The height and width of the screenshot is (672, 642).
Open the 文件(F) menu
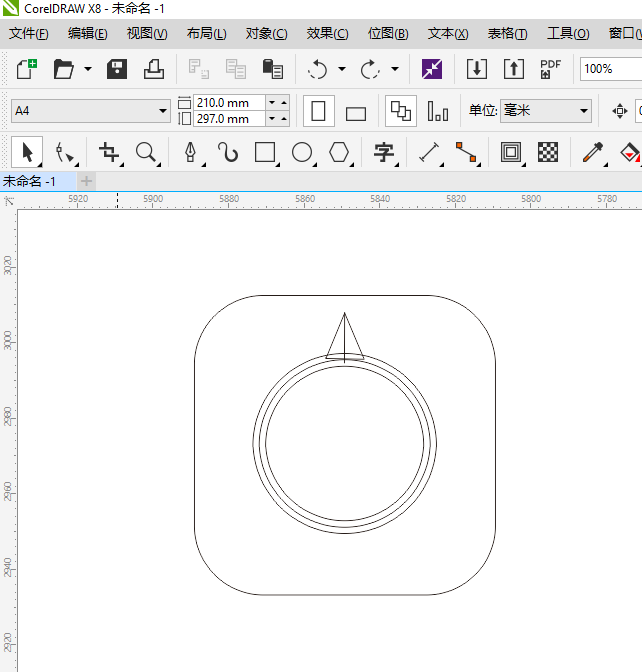click(x=29, y=33)
